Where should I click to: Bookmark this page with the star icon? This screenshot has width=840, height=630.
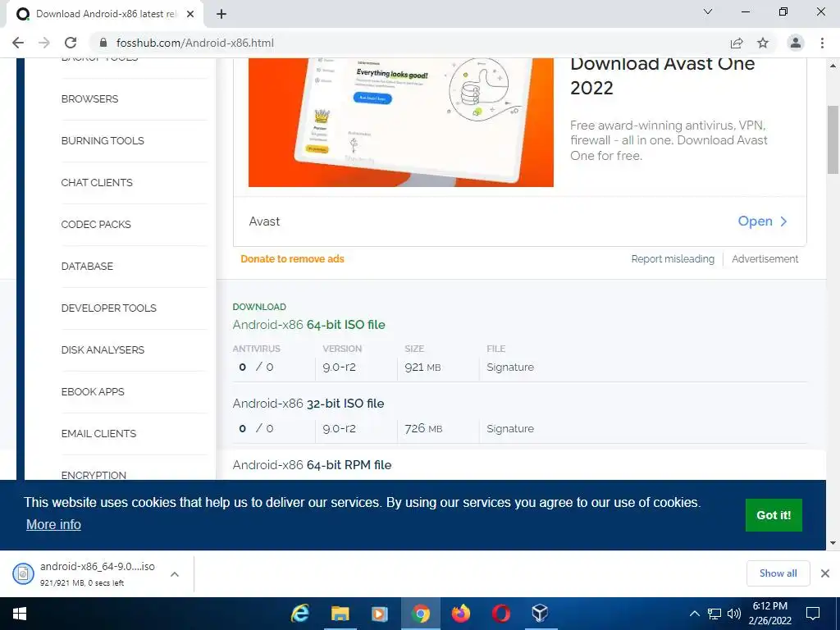763,43
